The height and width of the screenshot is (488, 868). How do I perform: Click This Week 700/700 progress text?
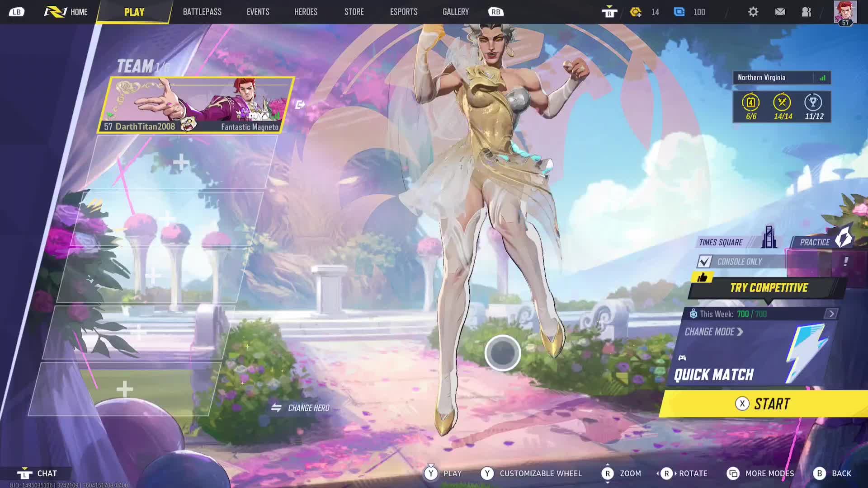click(733, 314)
